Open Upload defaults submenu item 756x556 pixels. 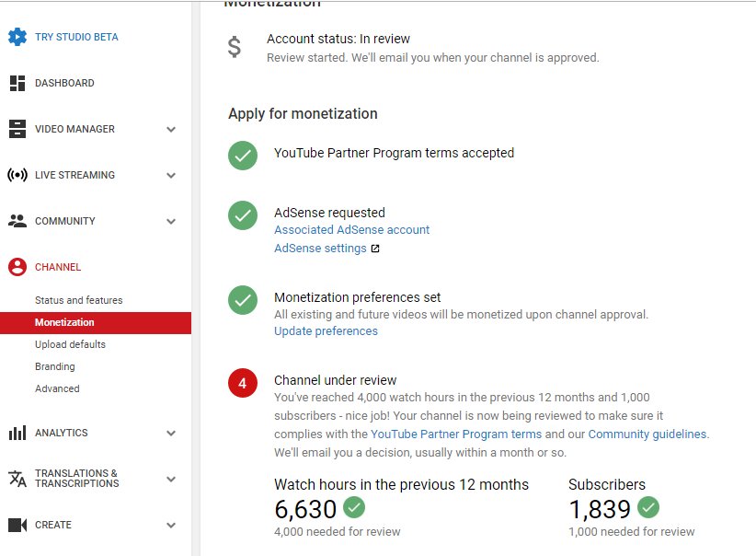click(70, 344)
